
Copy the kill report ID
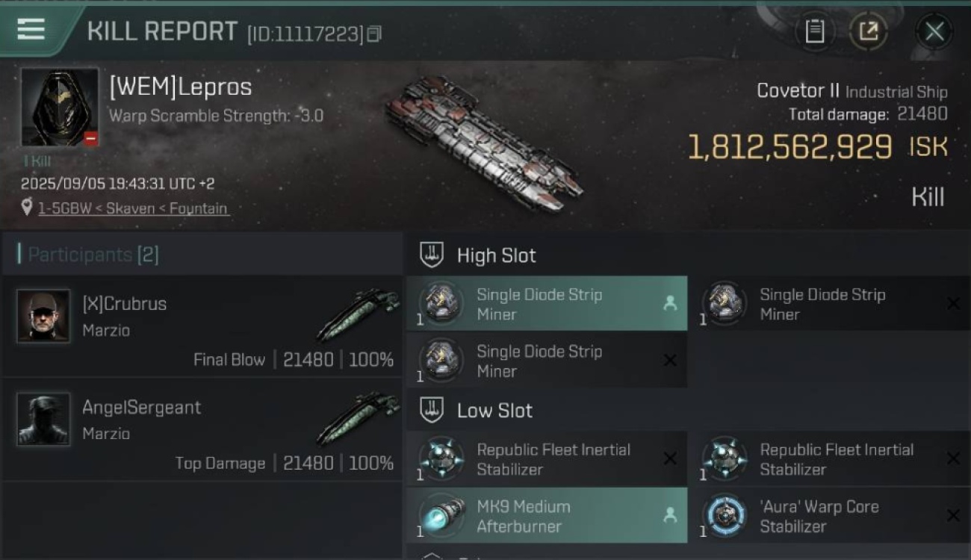pyautogui.click(x=374, y=34)
